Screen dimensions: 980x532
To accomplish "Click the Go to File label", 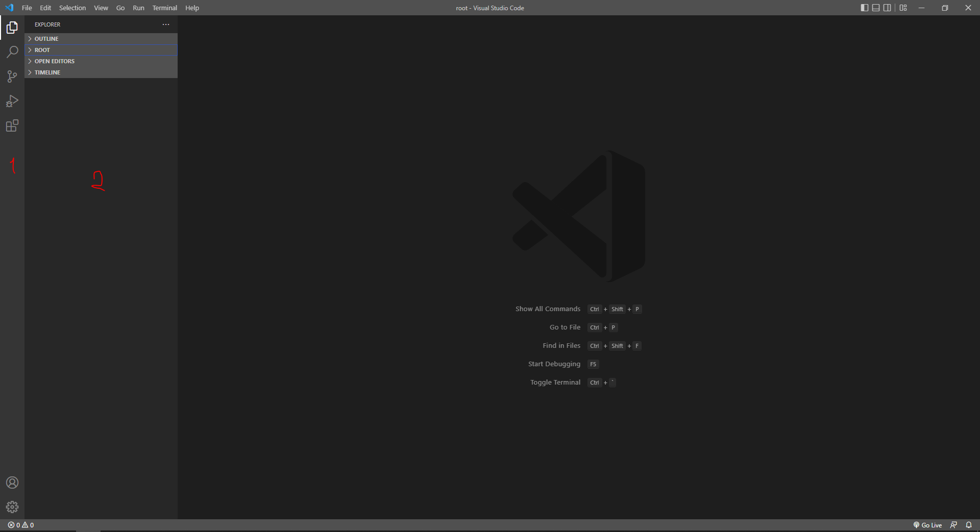I will [565, 327].
